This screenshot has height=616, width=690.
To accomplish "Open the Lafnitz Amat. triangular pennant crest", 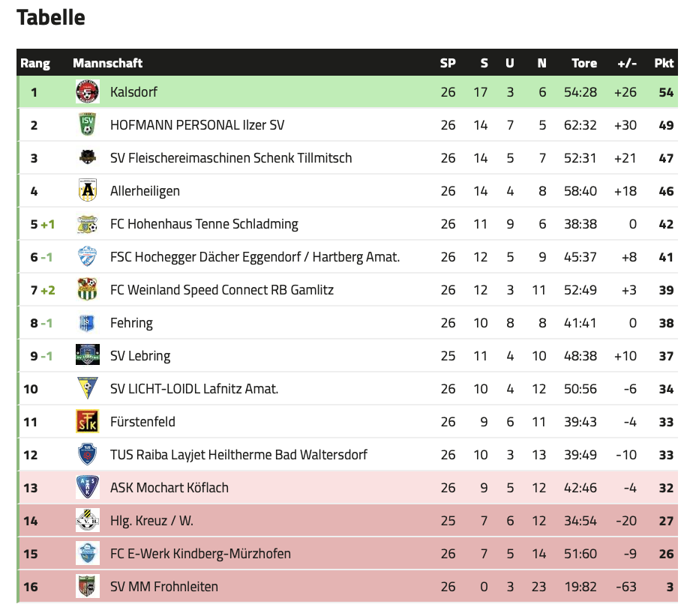I will tap(88, 389).
